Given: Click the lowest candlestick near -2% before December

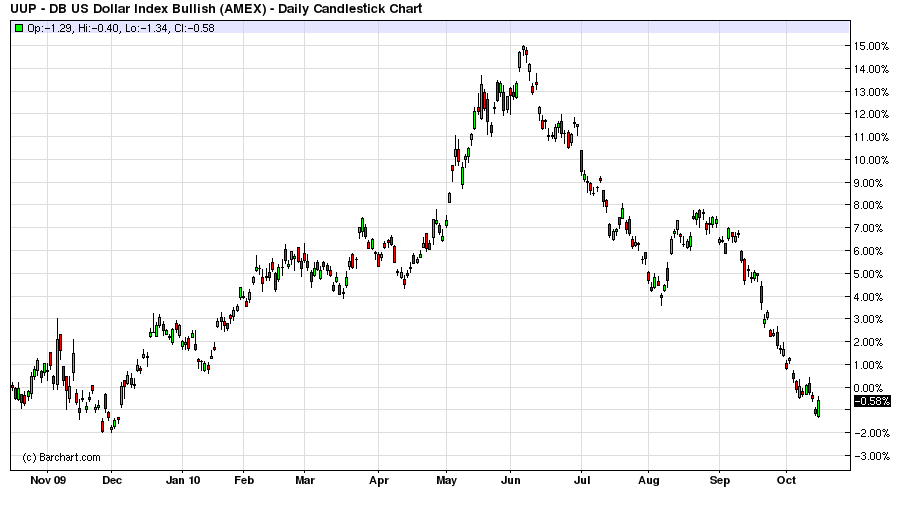Looking at the screenshot, I should (x=103, y=426).
